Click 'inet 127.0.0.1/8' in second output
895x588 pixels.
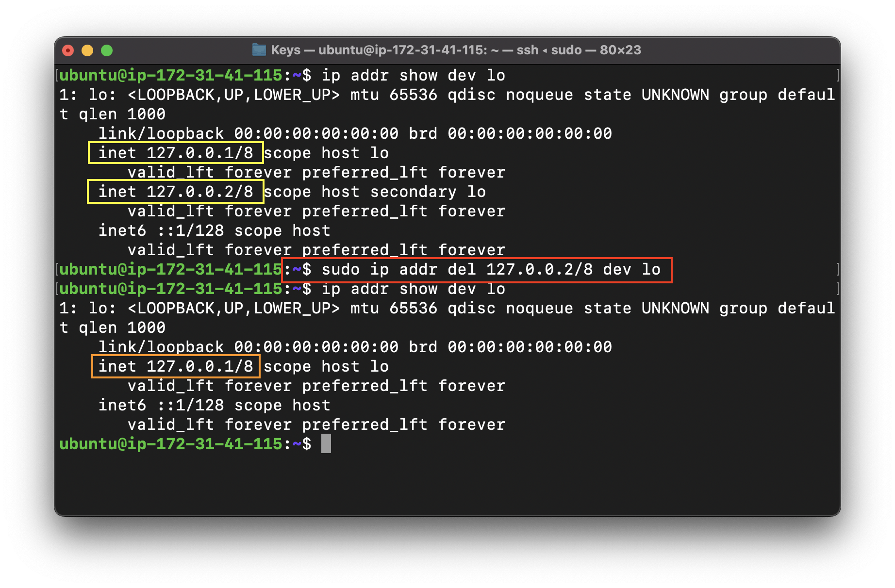pyautogui.click(x=176, y=367)
